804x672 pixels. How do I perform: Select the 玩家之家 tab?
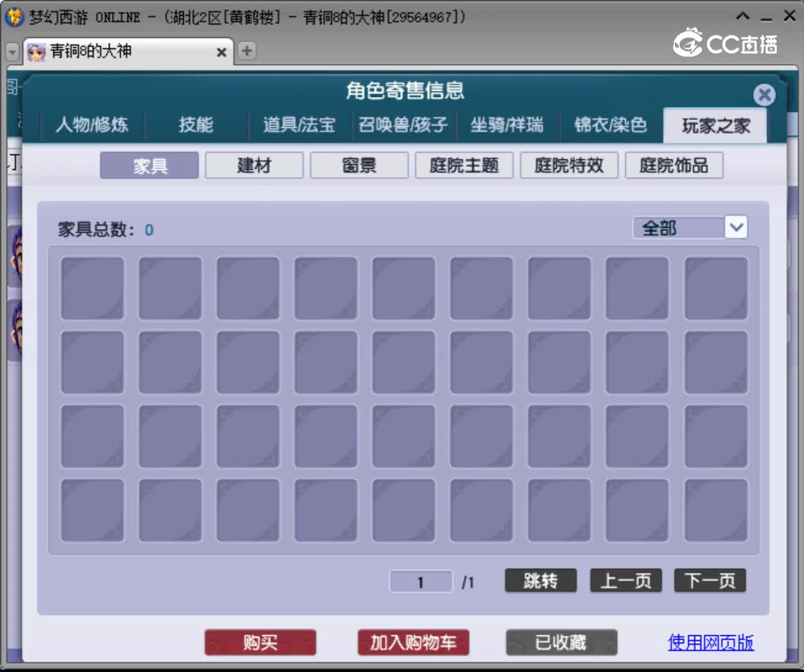715,125
